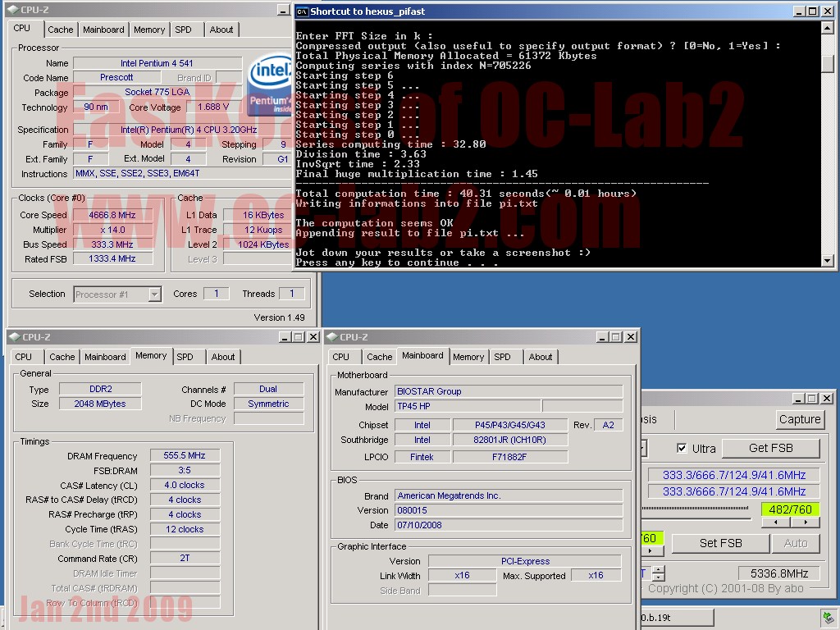Open Mainboard tab in the top CPU-Z window
840x630 pixels.
click(x=103, y=30)
